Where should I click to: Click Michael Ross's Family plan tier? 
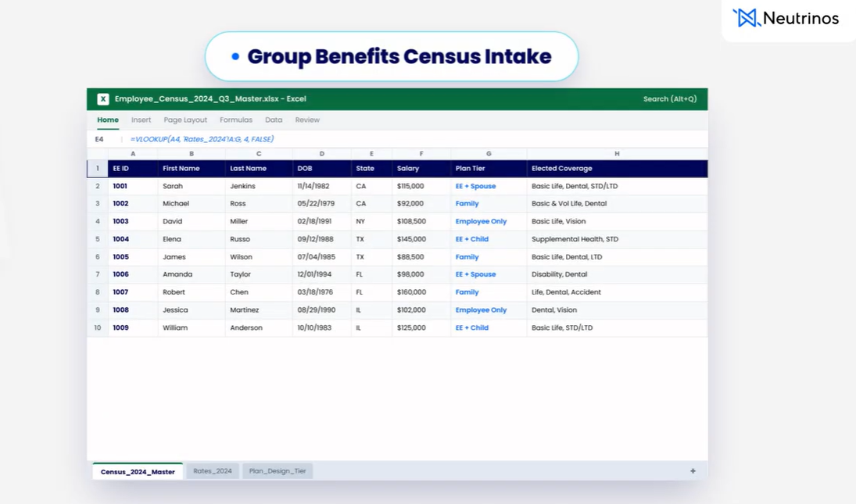(489, 203)
